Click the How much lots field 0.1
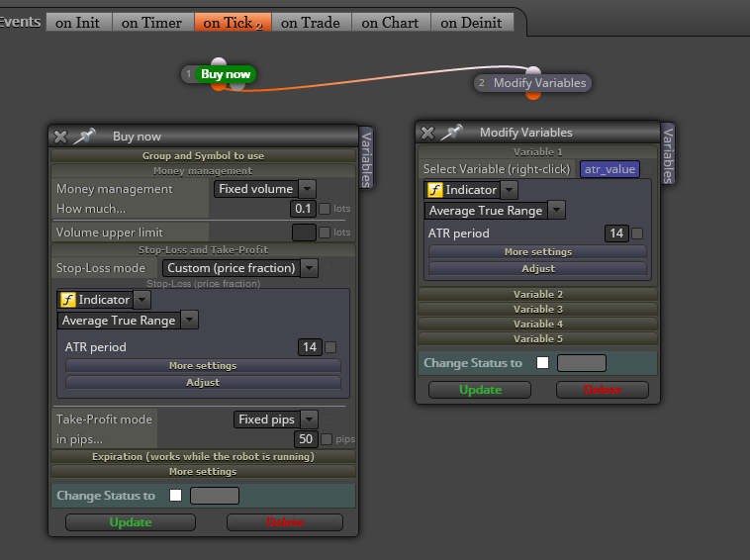750x560 pixels. coord(303,209)
